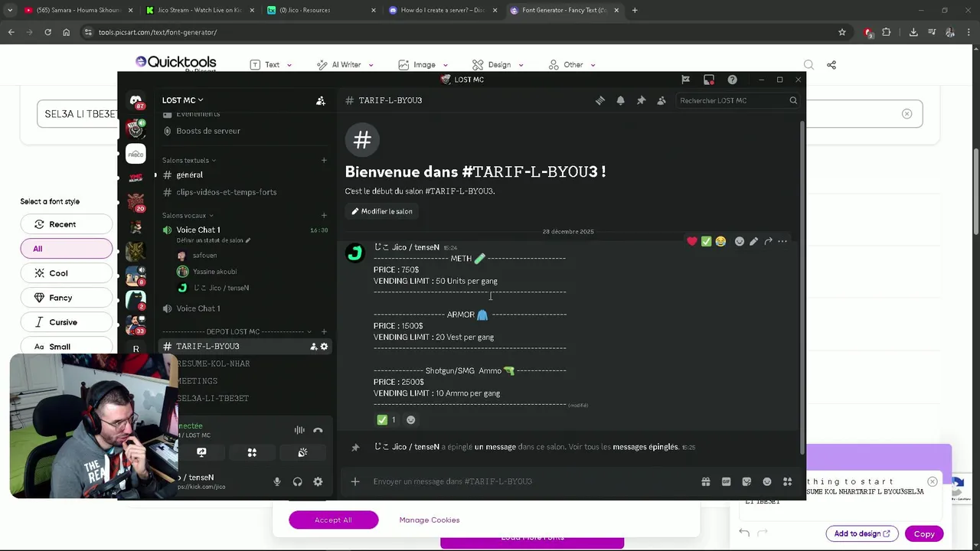Open notification settings bell icon
980x551 pixels.
620,100
